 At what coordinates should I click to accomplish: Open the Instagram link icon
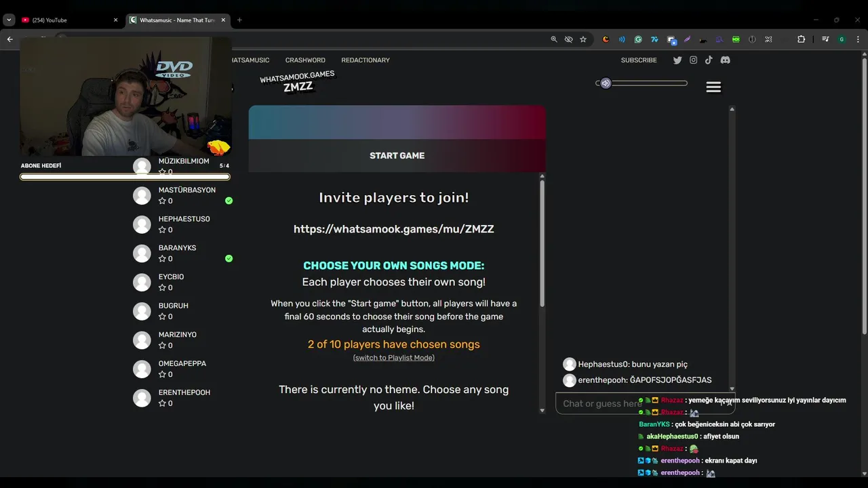tap(693, 60)
